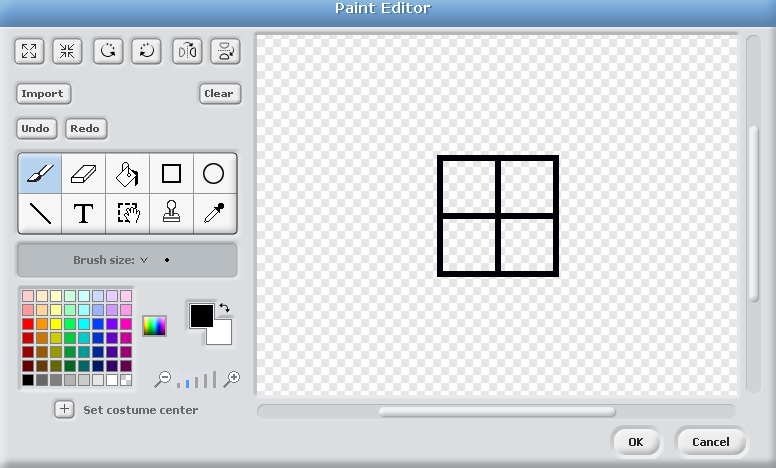The height and width of the screenshot is (468, 776).
Task: Select the Paint Bucket fill tool
Action: click(127, 174)
